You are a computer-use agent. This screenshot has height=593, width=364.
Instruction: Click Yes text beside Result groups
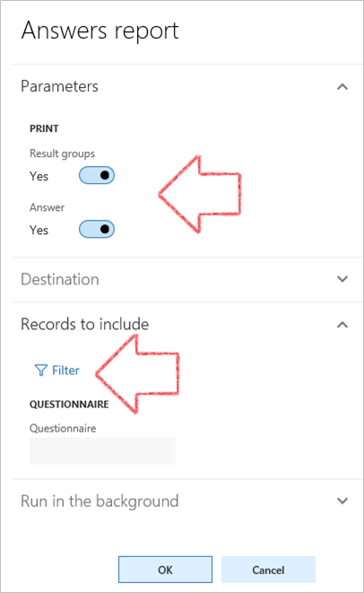(39, 176)
